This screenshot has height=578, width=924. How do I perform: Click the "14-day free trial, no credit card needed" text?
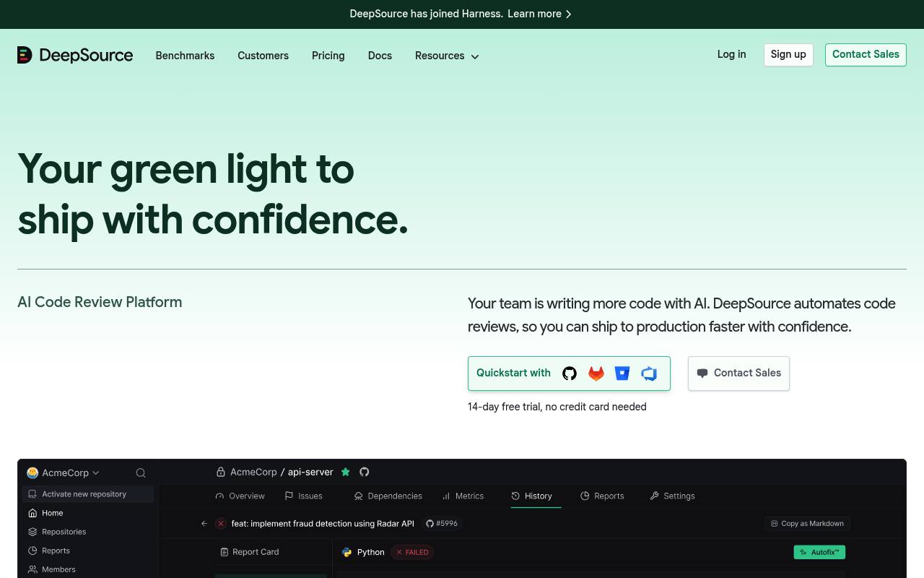557,407
